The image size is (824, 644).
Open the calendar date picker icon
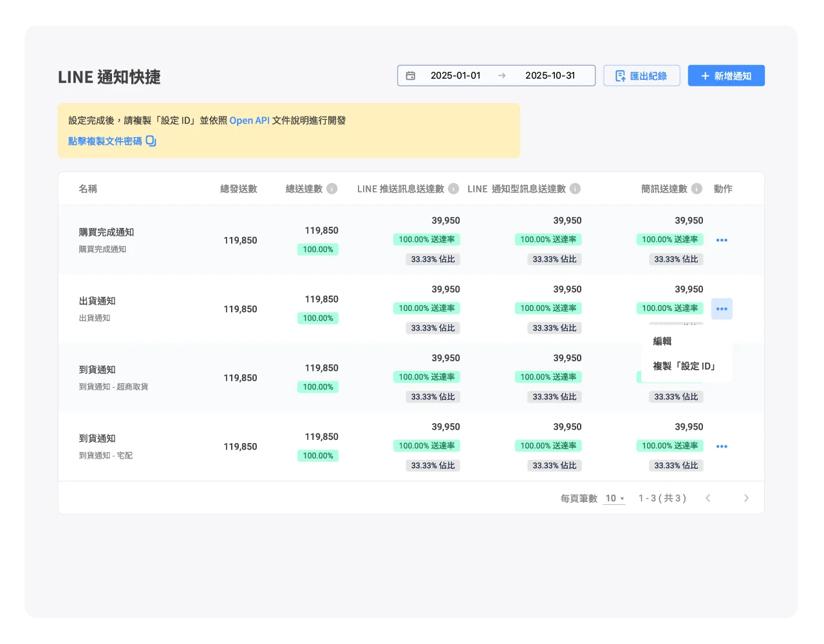[411, 75]
